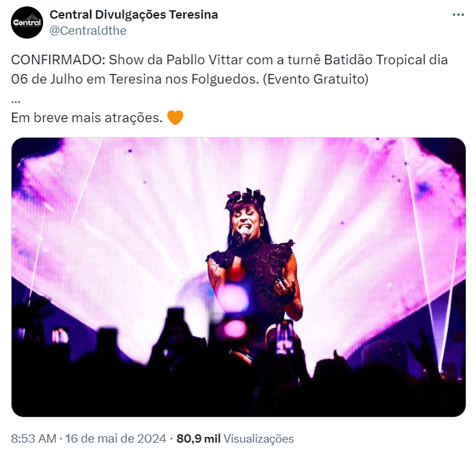Click the Batidão Tropical tour name text

coord(374,60)
